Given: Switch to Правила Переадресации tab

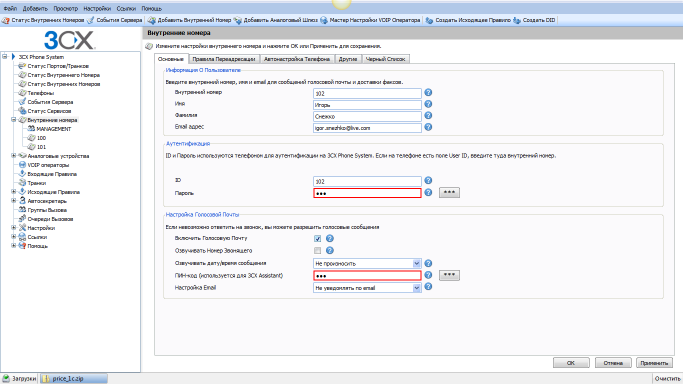Looking at the screenshot, I should point(224,59).
